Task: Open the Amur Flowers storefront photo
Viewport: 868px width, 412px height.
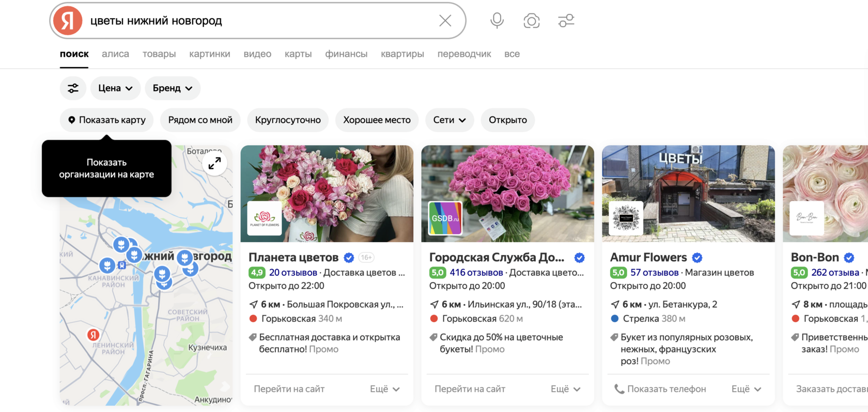Action: 689,194
